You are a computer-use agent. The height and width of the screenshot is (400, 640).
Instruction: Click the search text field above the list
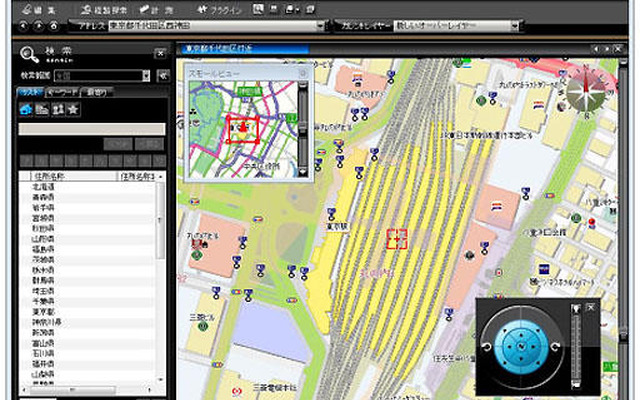point(92,129)
